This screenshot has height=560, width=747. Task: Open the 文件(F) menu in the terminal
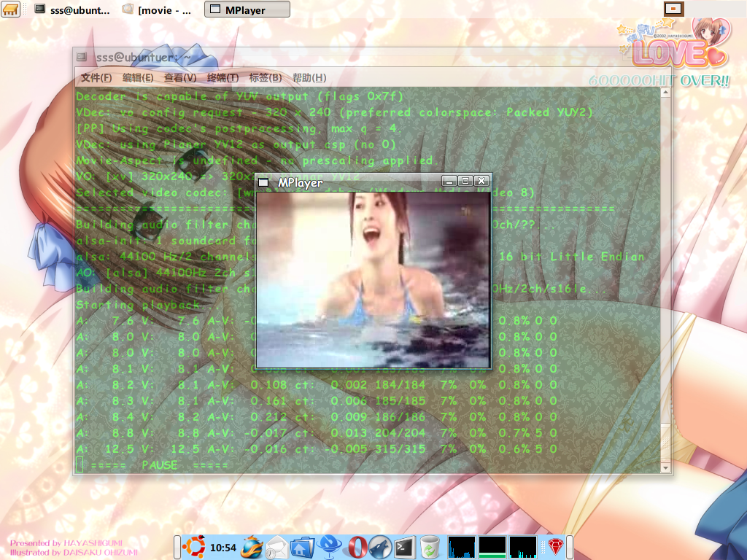coord(96,77)
